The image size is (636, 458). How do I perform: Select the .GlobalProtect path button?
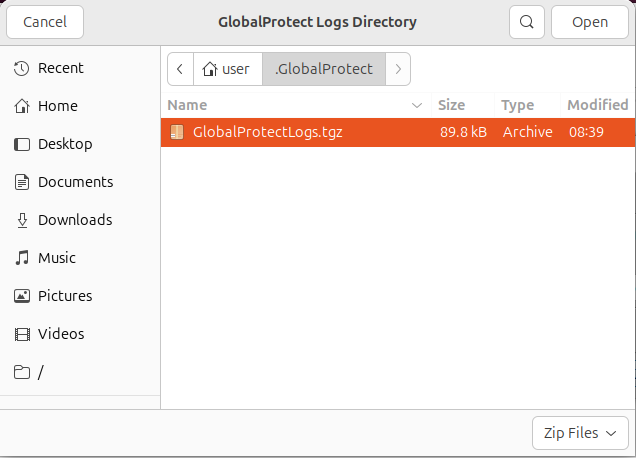pyautogui.click(x=324, y=69)
